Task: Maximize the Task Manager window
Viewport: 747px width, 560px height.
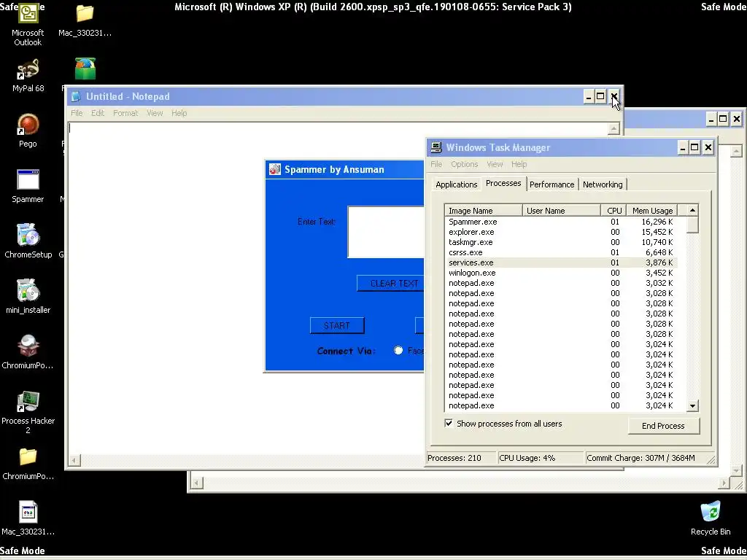Action: point(694,147)
